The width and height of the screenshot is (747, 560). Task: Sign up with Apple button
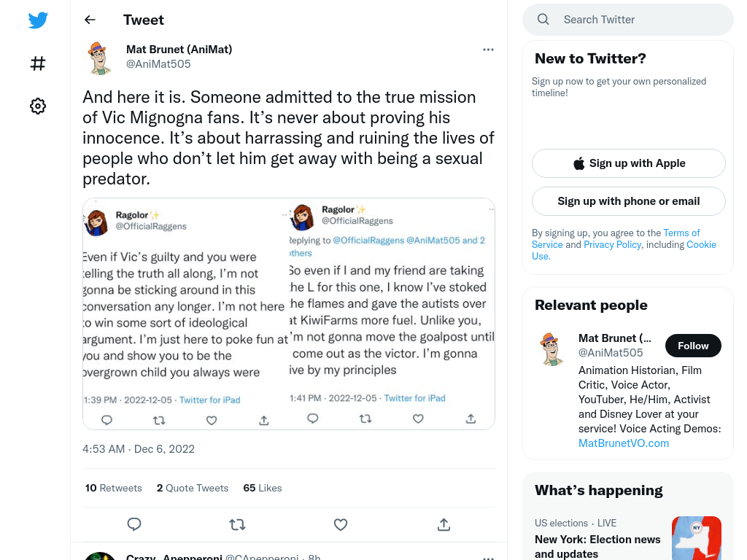tap(629, 163)
